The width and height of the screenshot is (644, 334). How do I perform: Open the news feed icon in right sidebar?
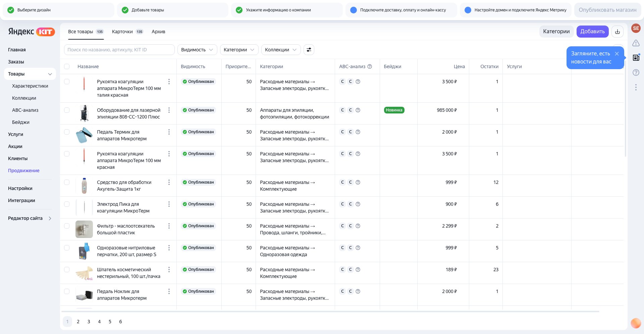pyautogui.click(x=636, y=58)
